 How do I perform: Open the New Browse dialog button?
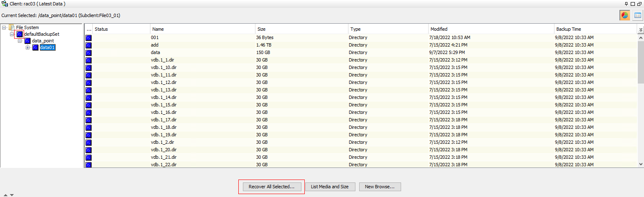click(380, 187)
